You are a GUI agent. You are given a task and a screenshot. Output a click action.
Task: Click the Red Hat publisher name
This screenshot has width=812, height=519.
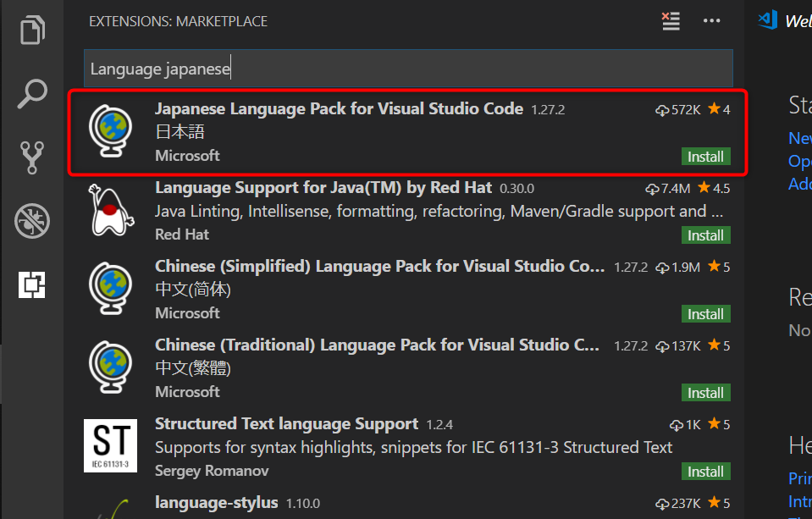tap(182, 235)
